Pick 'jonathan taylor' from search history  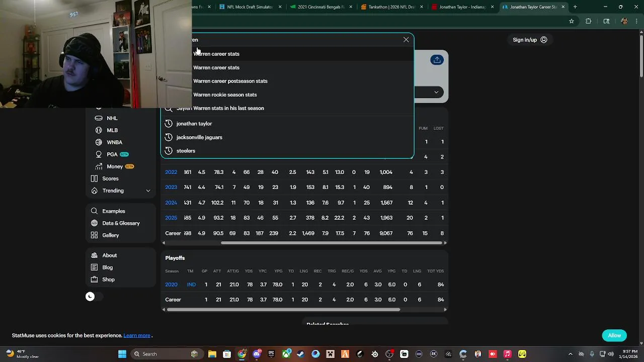point(194,124)
